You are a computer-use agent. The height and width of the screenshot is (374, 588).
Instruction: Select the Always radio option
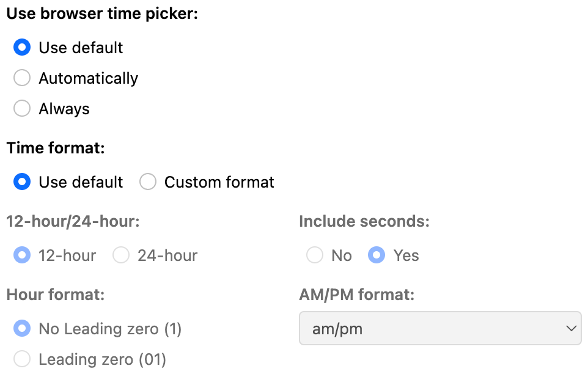pos(22,109)
